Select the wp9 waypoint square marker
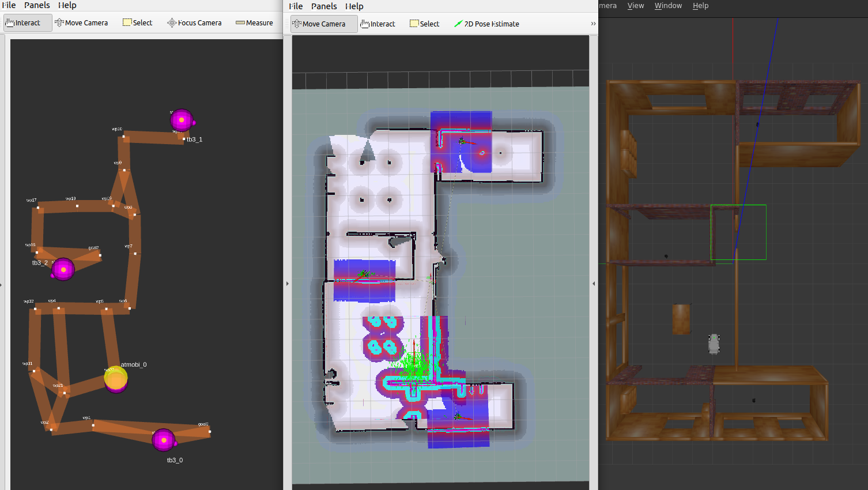The image size is (868, 490). coord(124,170)
